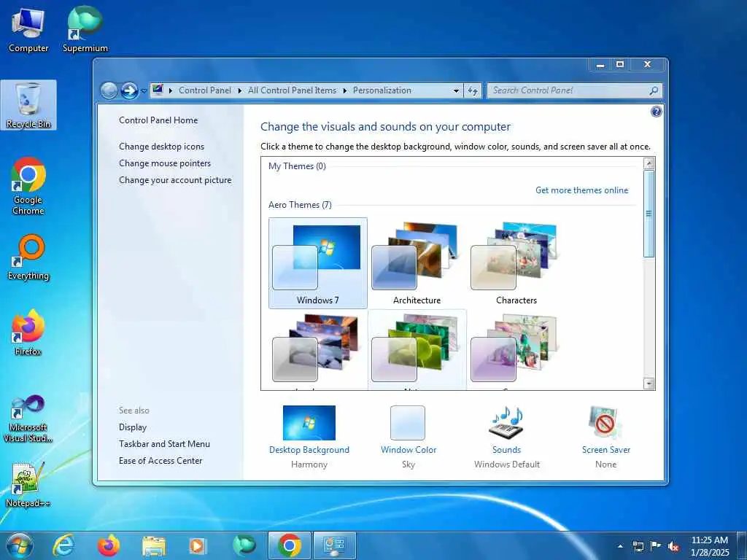Click the refresh button beside address bar
Image resolution: width=747 pixels, height=560 pixels.
473,90
